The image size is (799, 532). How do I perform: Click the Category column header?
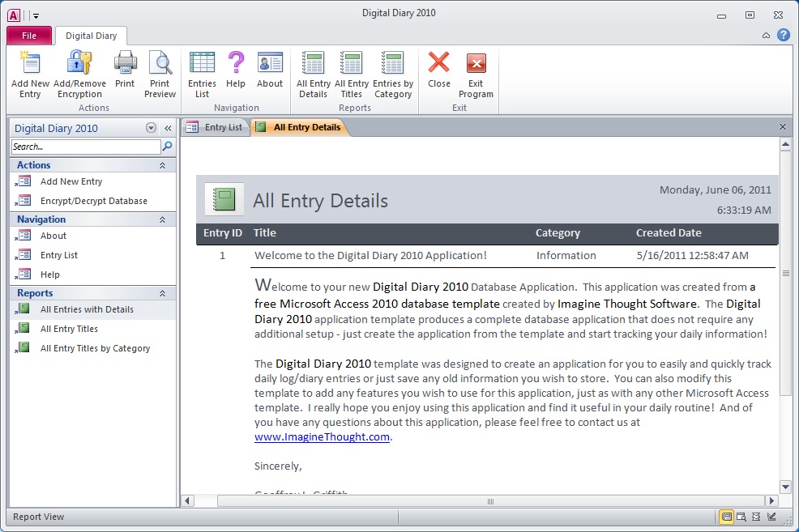(x=558, y=233)
